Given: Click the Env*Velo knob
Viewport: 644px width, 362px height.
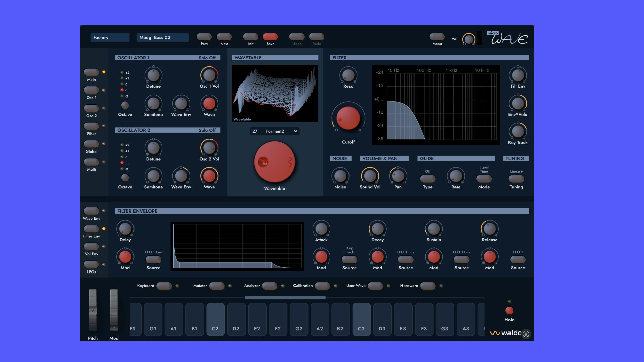Looking at the screenshot, I should click(518, 103).
